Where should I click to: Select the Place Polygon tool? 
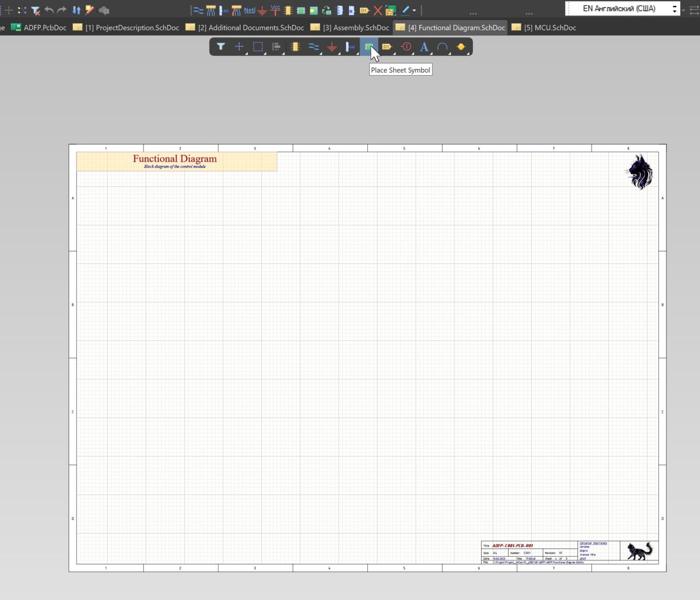click(x=461, y=46)
